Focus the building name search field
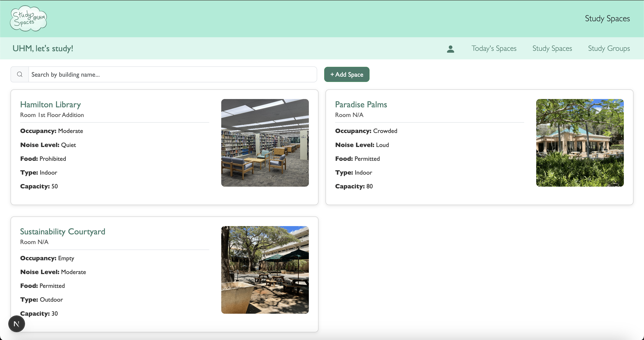This screenshot has height=340, width=644. pyautogui.click(x=173, y=74)
